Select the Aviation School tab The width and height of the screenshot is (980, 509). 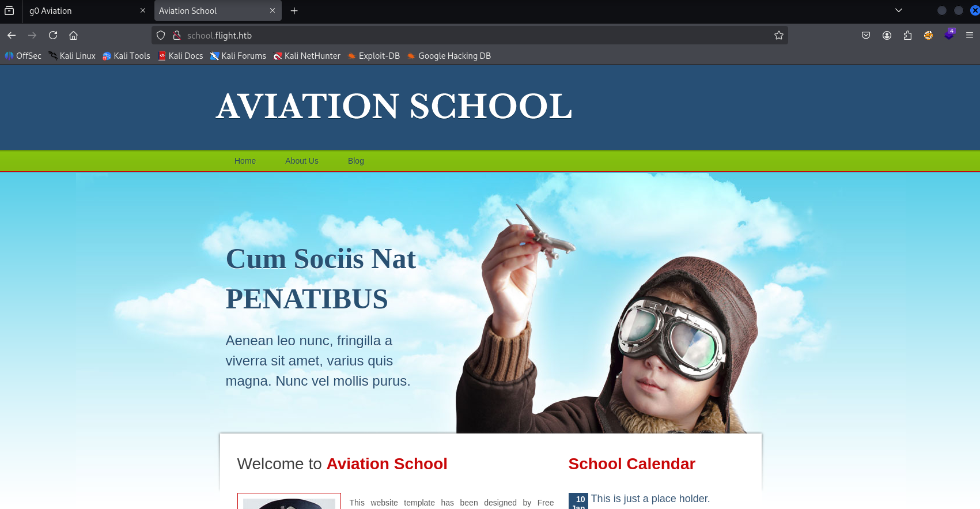coord(218,10)
